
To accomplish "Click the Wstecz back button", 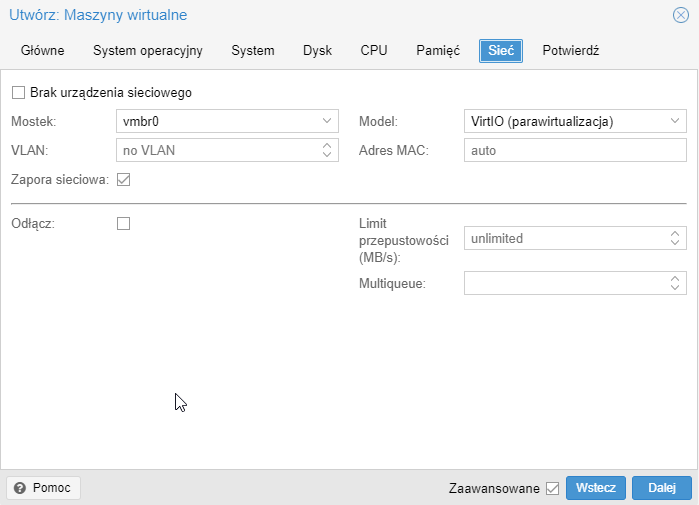I will (596, 488).
